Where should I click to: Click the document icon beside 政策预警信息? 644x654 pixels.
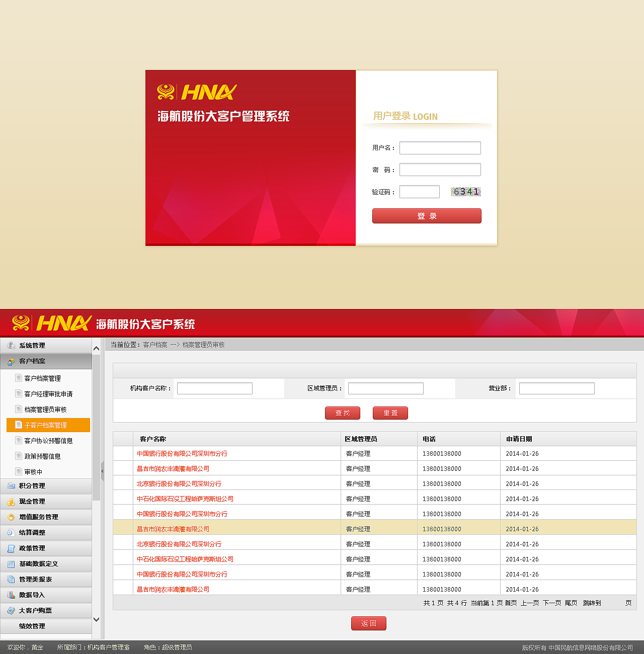(19, 456)
